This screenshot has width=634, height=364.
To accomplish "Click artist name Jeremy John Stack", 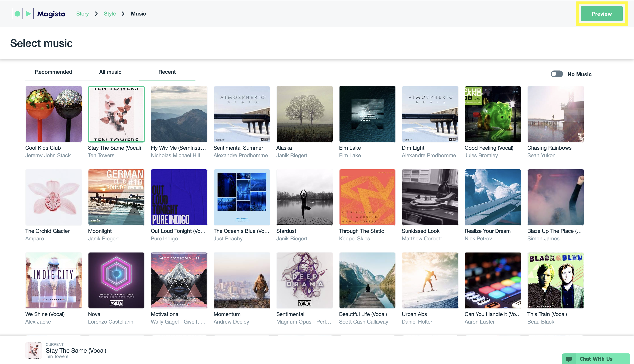I will tap(48, 156).
